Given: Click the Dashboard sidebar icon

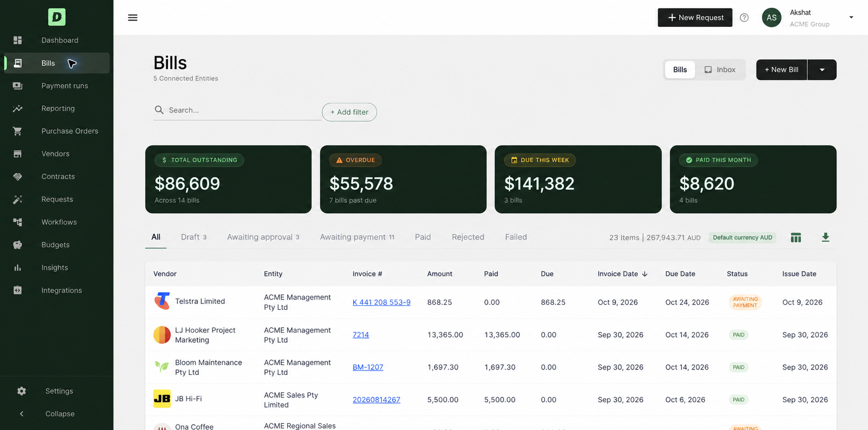Looking at the screenshot, I should [18, 40].
